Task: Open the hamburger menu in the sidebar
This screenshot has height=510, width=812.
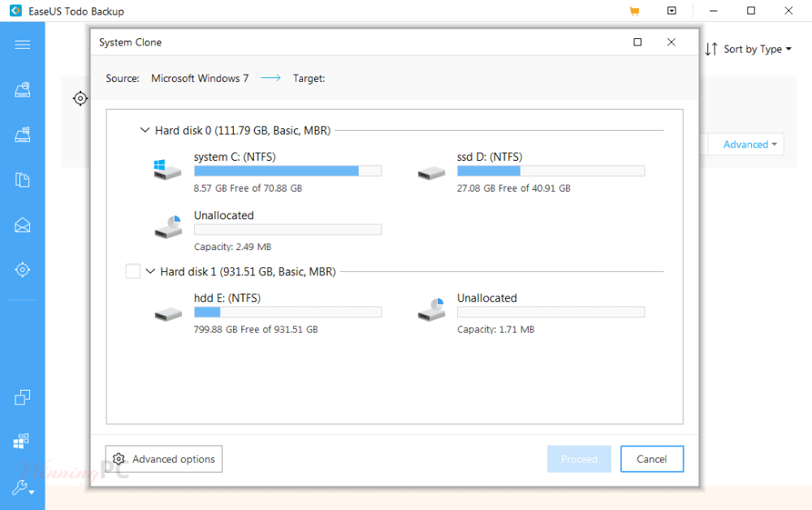Action: tap(23, 45)
